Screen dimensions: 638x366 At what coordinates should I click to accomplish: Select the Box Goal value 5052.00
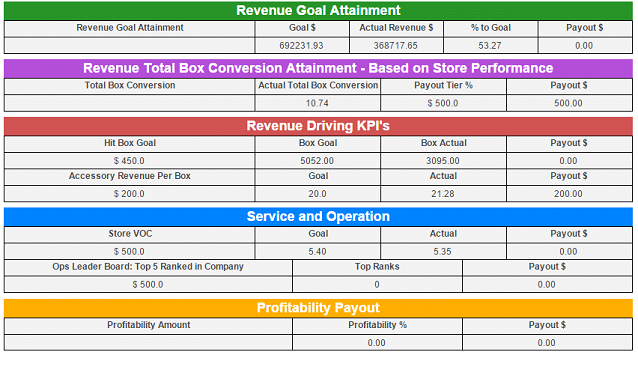point(317,161)
